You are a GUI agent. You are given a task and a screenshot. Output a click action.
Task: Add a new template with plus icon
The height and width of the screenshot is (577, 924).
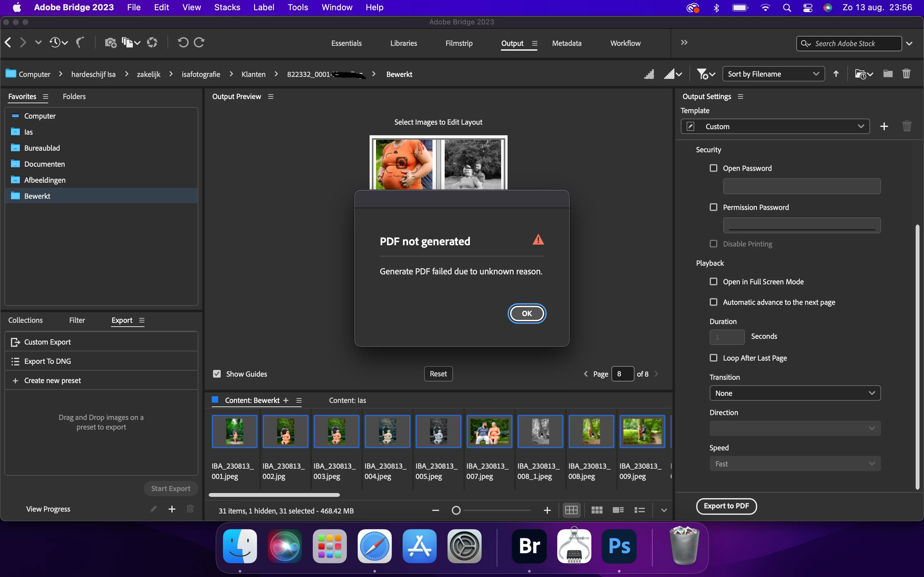pyautogui.click(x=884, y=126)
